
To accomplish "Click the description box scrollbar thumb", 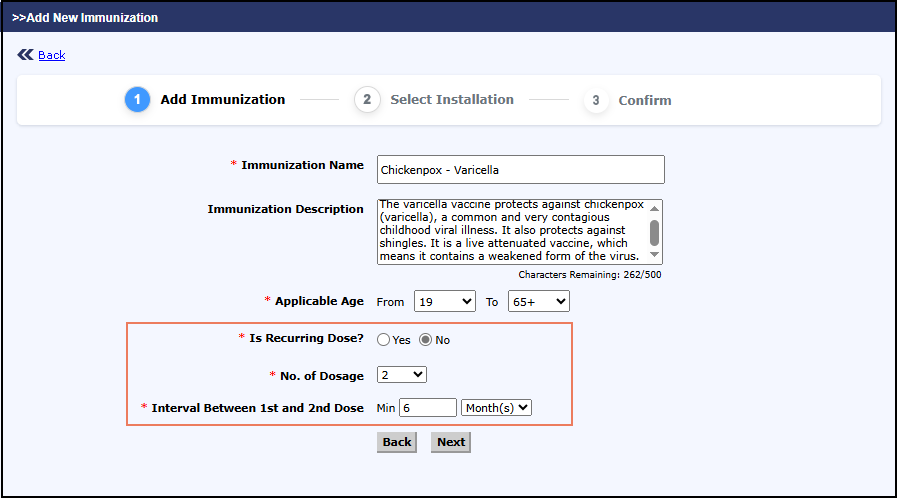I will (655, 231).
